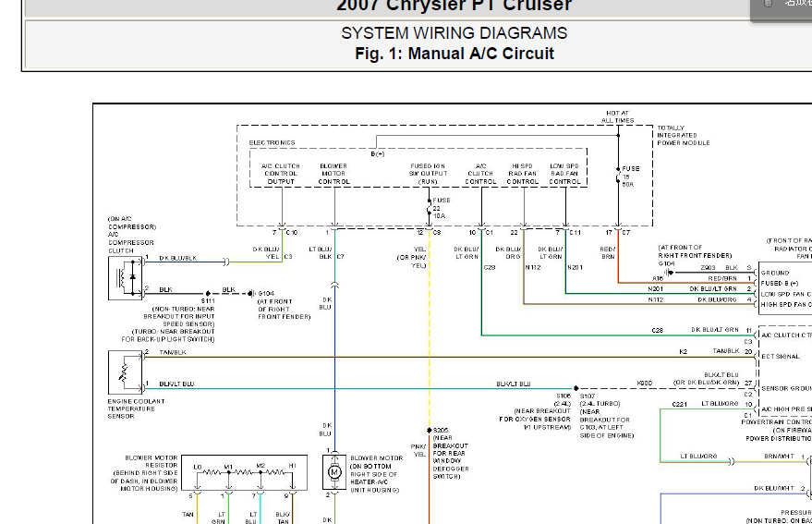Click the 'BLK/TAN' wire label
Viewport: 812px width, 524px height.
(x=283, y=518)
